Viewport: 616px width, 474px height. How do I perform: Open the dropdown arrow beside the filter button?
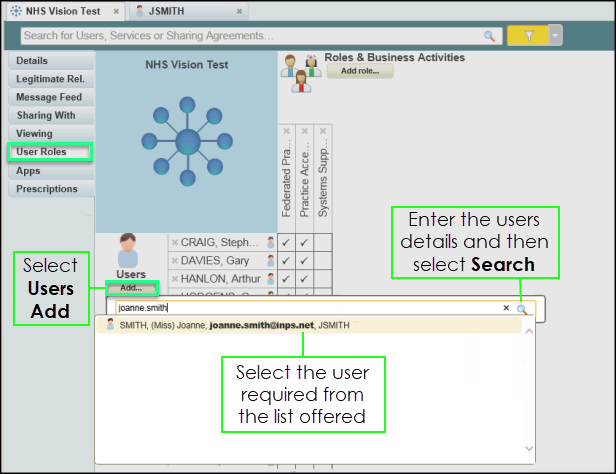554,35
